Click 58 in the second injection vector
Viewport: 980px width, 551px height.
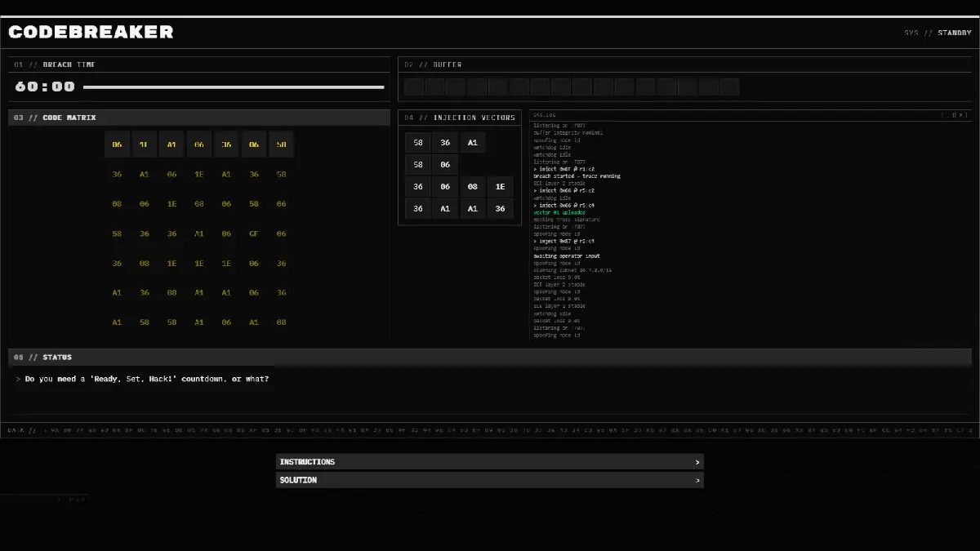pyautogui.click(x=418, y=165)
